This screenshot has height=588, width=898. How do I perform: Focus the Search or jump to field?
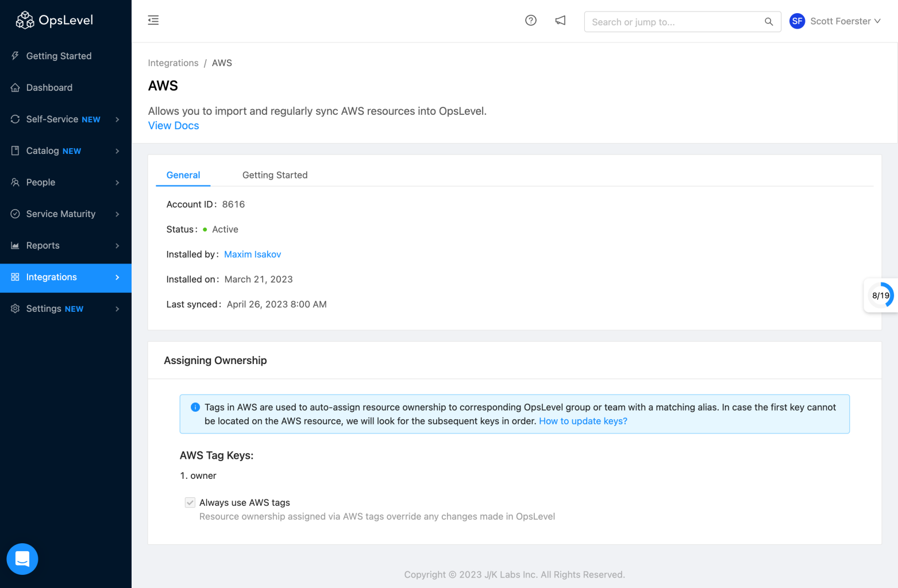[683, 22]
